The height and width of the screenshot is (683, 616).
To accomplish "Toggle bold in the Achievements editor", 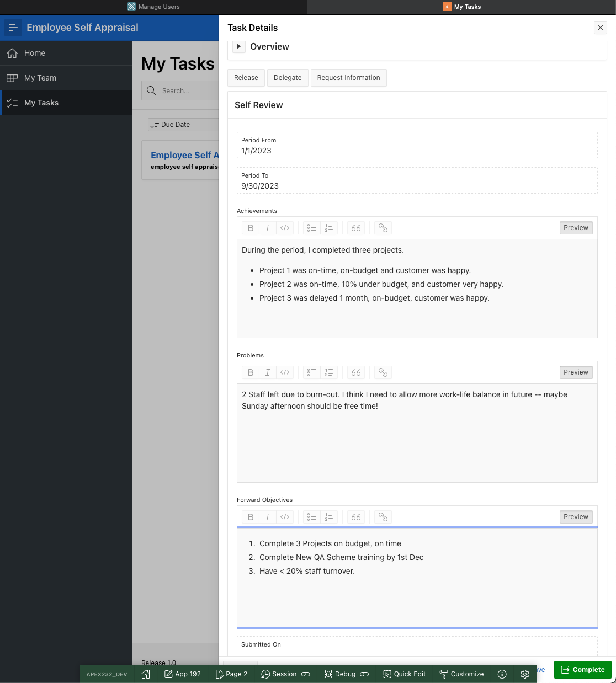I will tap(251, 228).
